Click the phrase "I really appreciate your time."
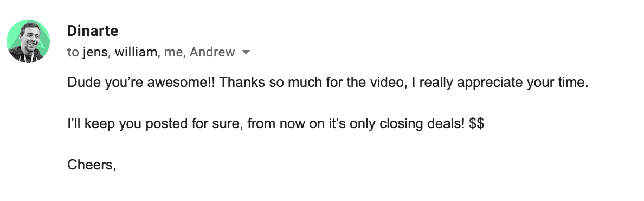644x201 pixels. pyautogui.click(x=500, y=83)
